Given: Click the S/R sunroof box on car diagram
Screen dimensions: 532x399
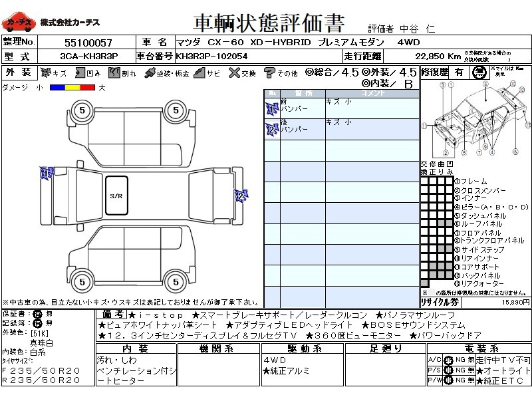Looking at the screenshot, I should (116, 196).
